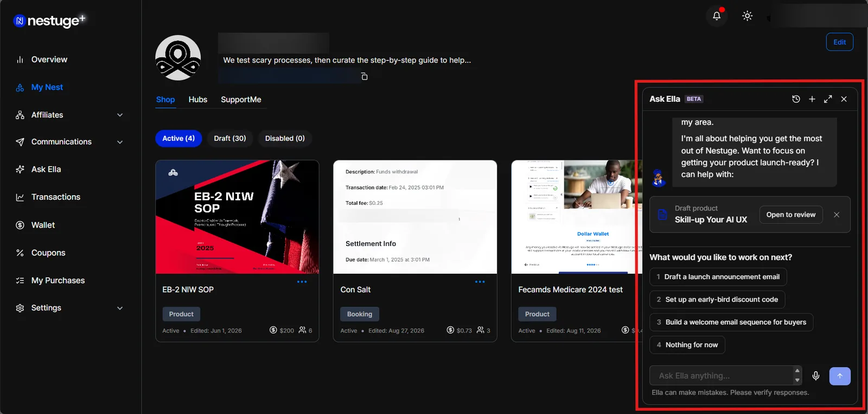Show Disabled (0) products
This screenshot has width=868, height=414.
[x=285, y=138]
